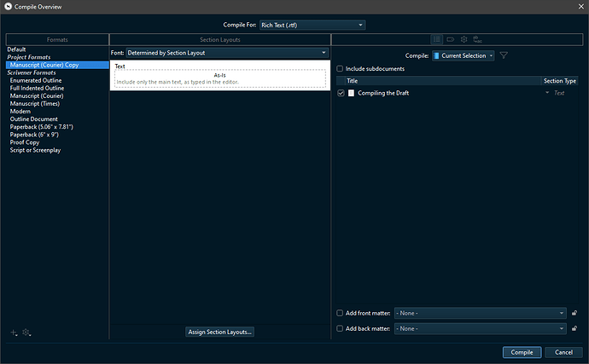This screenshot has width=589, height=364.
Task: Open the replacements icon tab
Action: pos(477,39)
